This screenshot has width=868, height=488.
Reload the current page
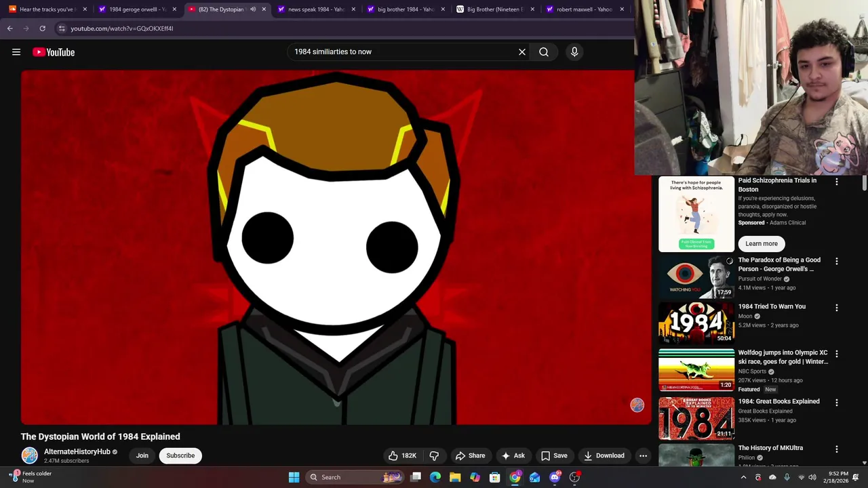[x=42, y=28]
